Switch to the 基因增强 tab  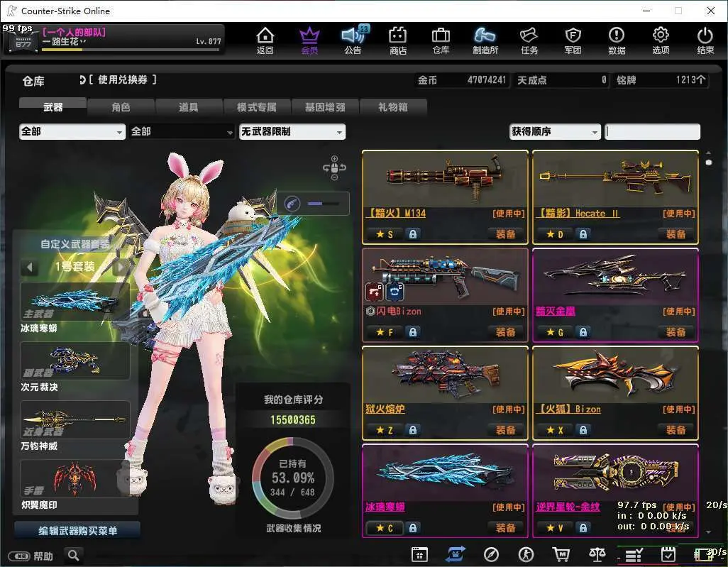pos(325,107)
